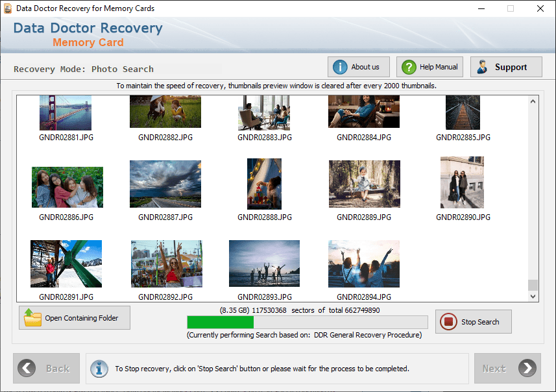Screen dimensions: 556x392
Task: Click the orange Memory Card subtitle
Action: (88, 42)
